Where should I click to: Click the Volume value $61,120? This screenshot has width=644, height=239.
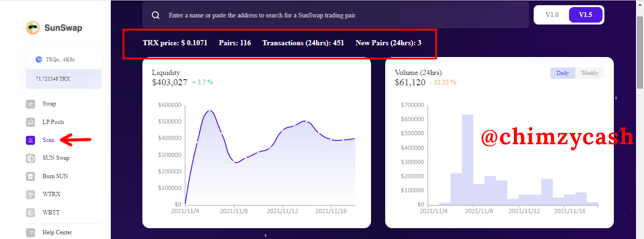pos(410,82)
